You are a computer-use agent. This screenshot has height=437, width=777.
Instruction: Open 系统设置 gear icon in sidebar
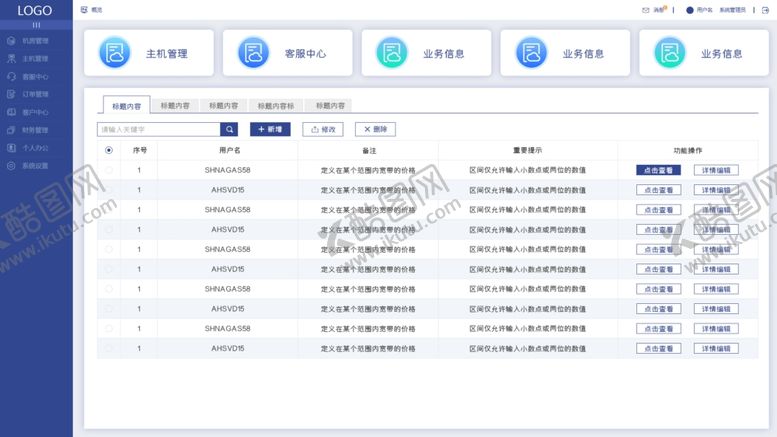point(11,165)
